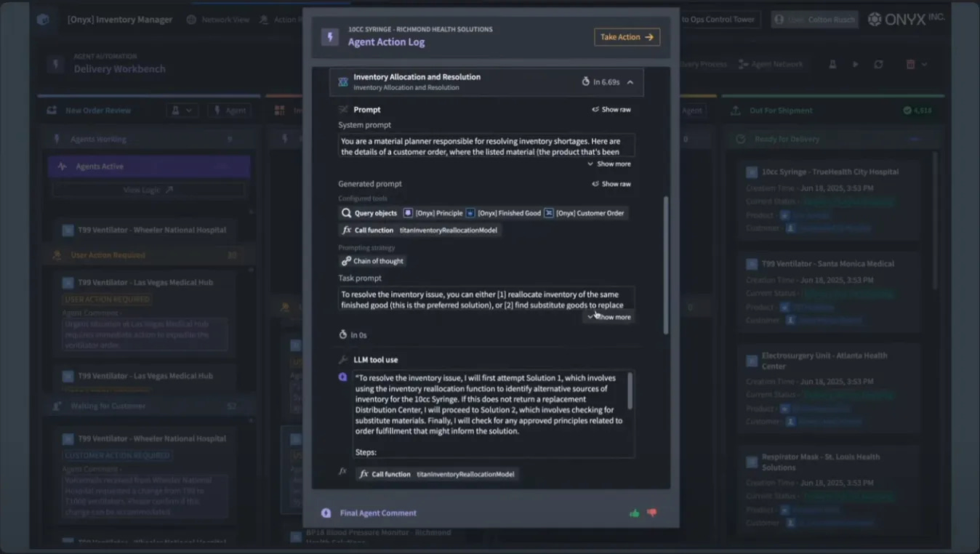Open the Colton Rusch user menu
The image size is (980, 554).
click(x=815, y=20)
